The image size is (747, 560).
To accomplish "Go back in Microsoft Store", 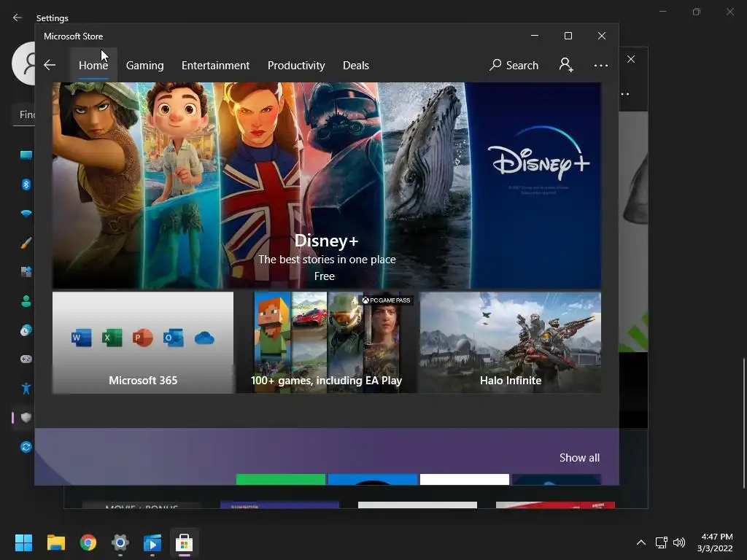I will [x=50, y=65].
